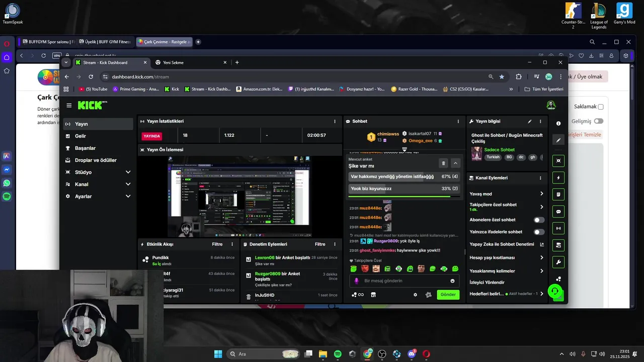Image resolution: width=644 pixels, height=362 pixels.
Task: Bookmark this page with the star icon
Action: (502, 77)
